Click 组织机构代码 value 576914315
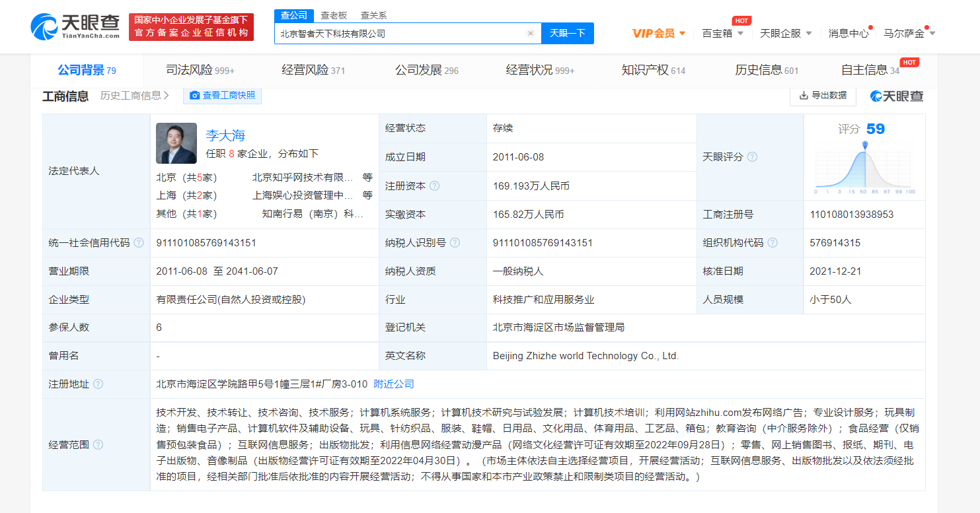980x513 pixels. [835, 243]
